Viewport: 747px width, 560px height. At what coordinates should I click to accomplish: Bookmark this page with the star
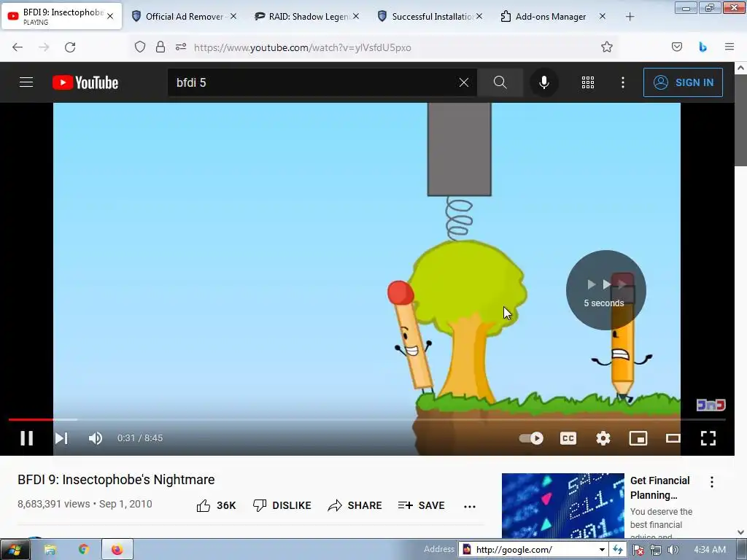click(x=606, y=47)
